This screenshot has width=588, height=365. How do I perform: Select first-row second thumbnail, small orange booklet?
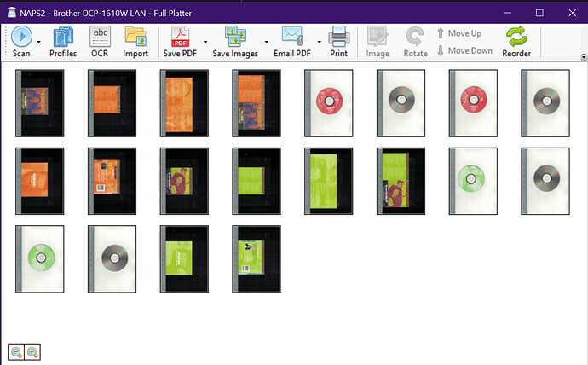click(x=112, y=103)
